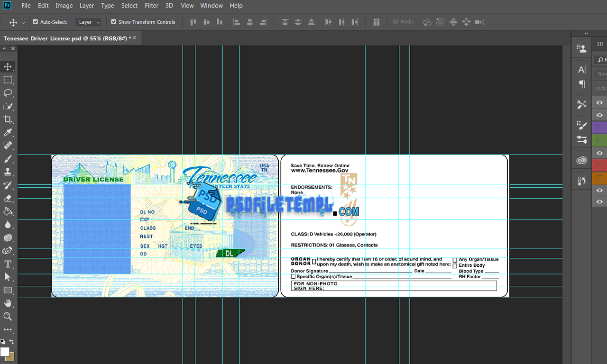Select the Sponge tool
This screenshot has width=607, height=364.
[x=8, y=238]
